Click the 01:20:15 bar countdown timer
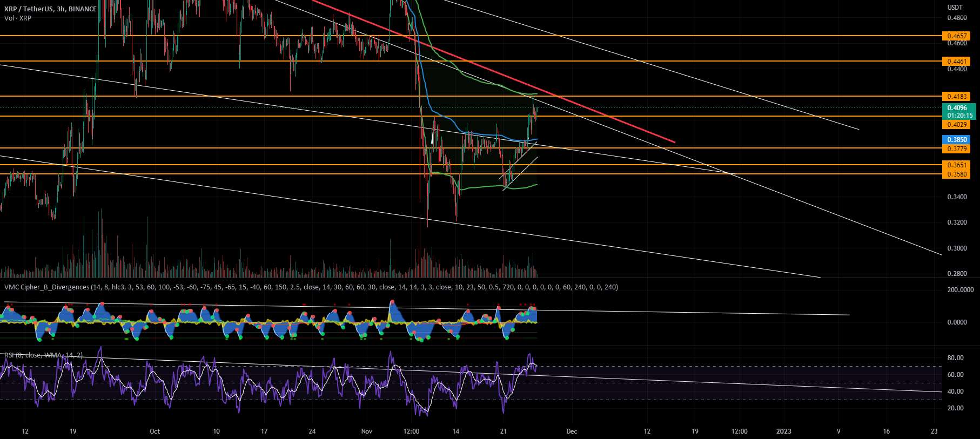Screen dimensions: 980x439 coord(959,116)
